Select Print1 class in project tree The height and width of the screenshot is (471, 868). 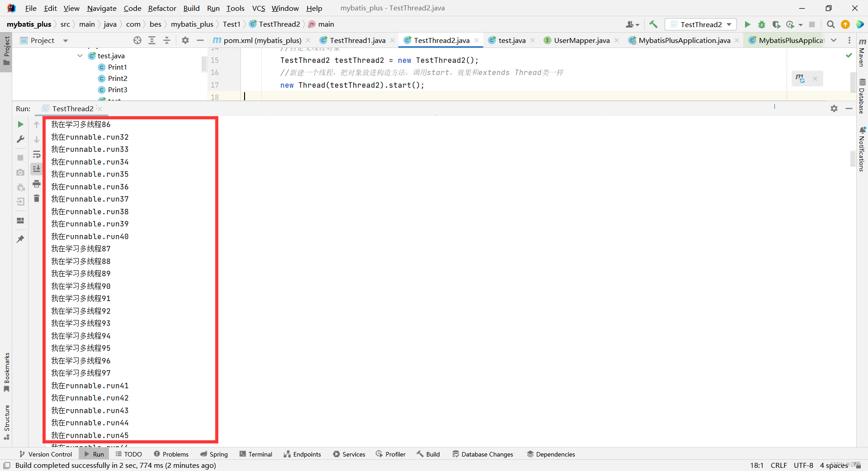[117, 67]
